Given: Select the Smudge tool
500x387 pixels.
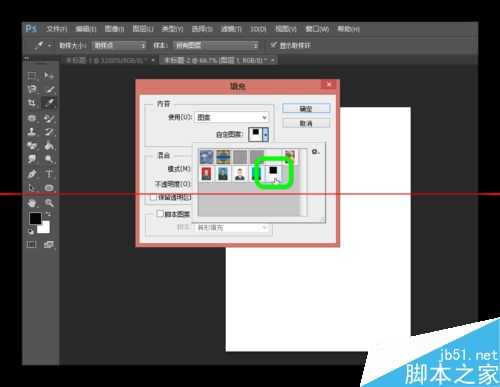Looking at the screenshot, I should (32, 159).
